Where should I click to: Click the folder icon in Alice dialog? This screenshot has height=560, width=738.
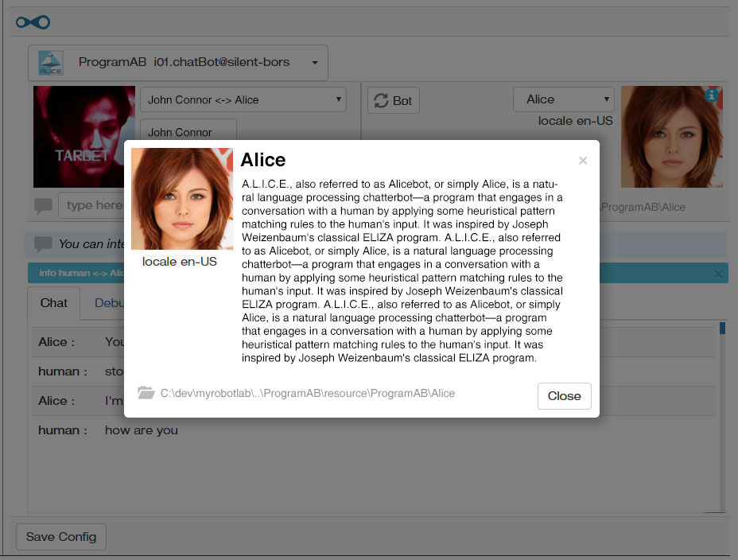pyautogui.click(x=146, y=392)
